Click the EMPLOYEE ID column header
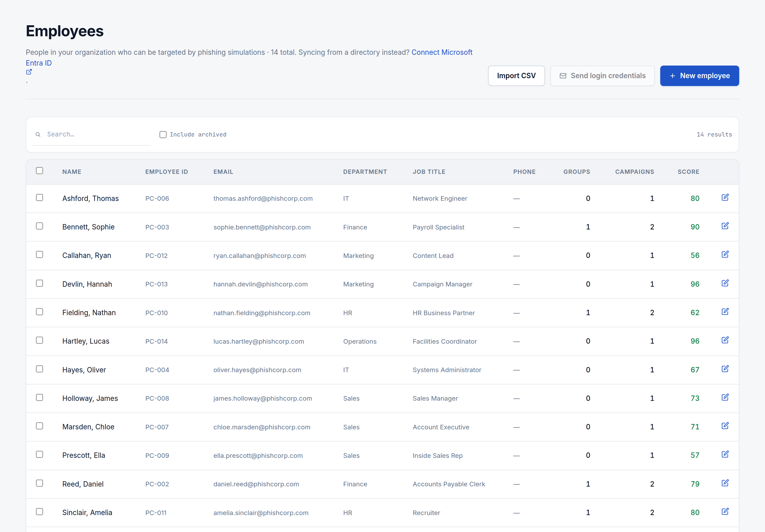765x532 pixels. point(167,172)
